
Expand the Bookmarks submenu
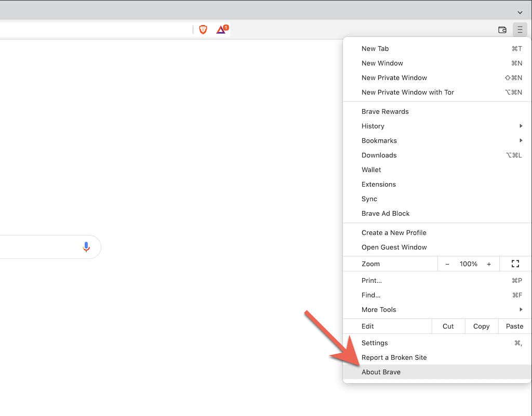click(x=437, y=140)
